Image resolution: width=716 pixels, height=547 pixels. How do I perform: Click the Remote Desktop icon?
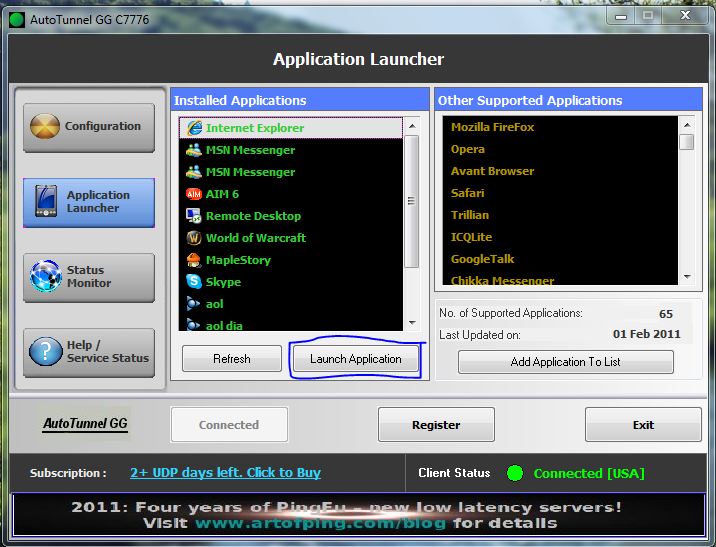[194, 216]
